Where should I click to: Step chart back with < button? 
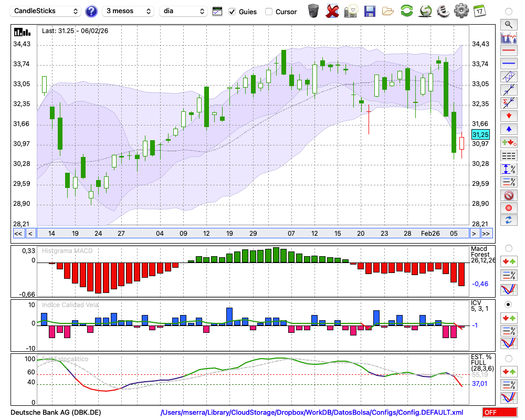pos(30,234)
